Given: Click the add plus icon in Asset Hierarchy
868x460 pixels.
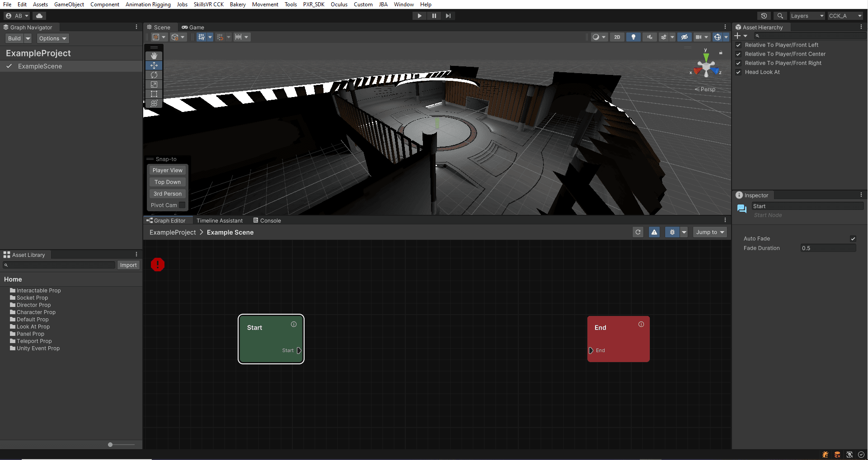Looking at the screenshot, I should click(x=737, y=36).
